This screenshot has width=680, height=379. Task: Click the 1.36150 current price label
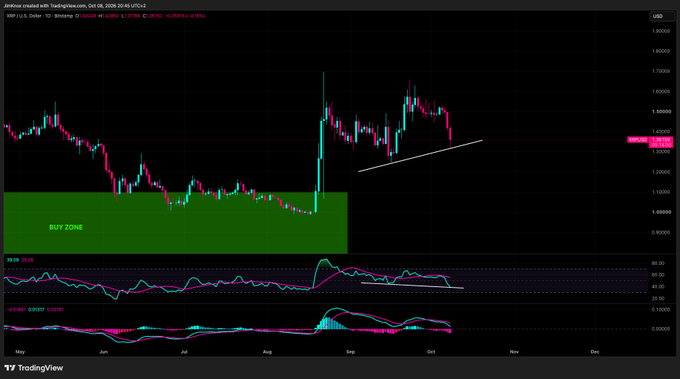tap(661, 140)
